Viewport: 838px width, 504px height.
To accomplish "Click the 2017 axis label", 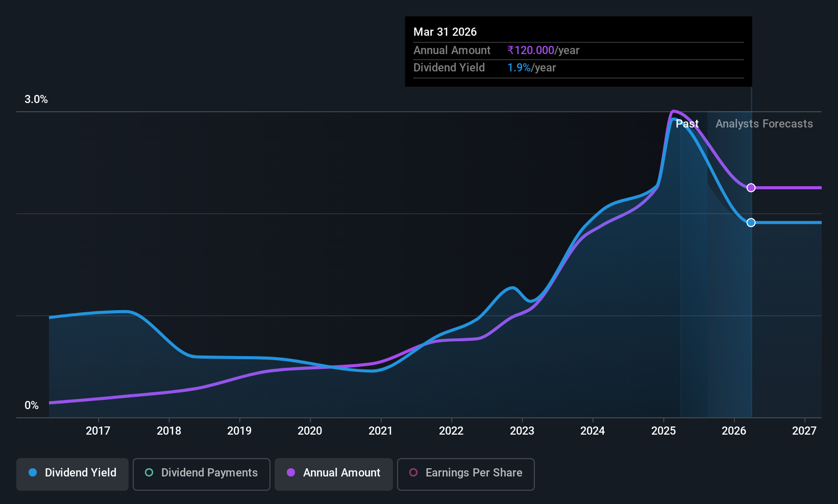I will (x=98, y=431).
